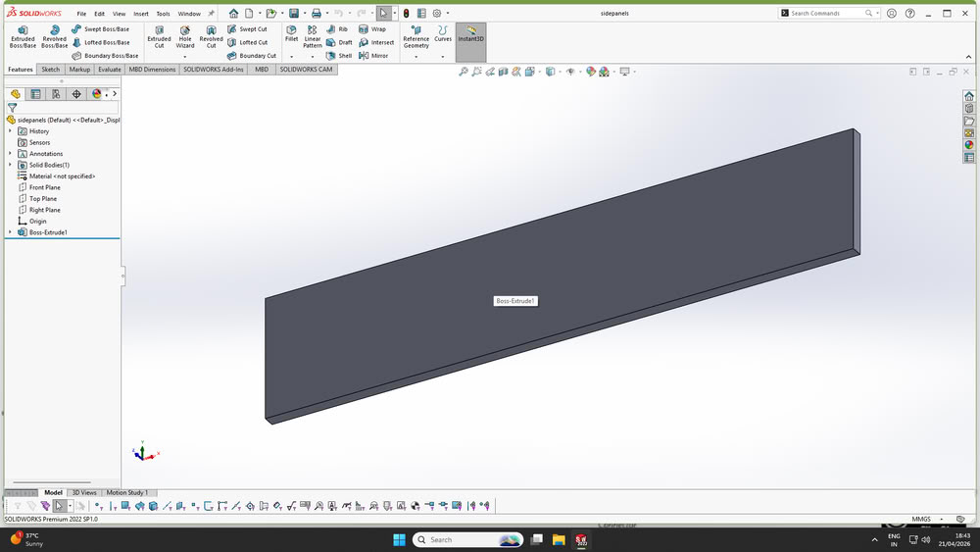Open the PropertyManager tab icon
Viewport: 980px width, 552px height.
pos(35,94)
